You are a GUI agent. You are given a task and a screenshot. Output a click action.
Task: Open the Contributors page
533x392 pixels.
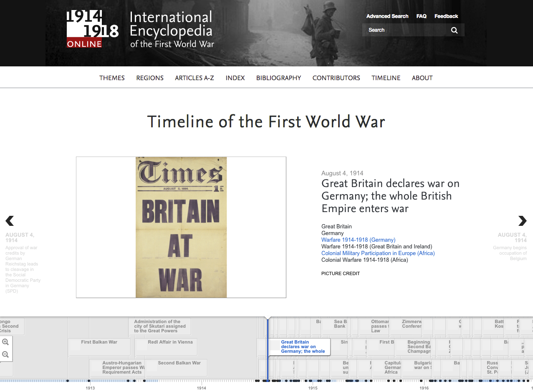[x=336, y=78]
